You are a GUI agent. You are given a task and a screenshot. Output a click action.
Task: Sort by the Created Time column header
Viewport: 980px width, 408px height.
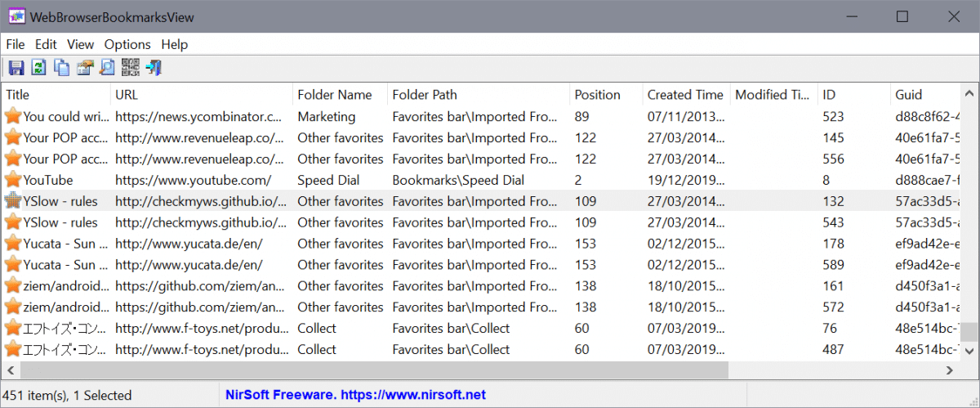click(684, 95)
